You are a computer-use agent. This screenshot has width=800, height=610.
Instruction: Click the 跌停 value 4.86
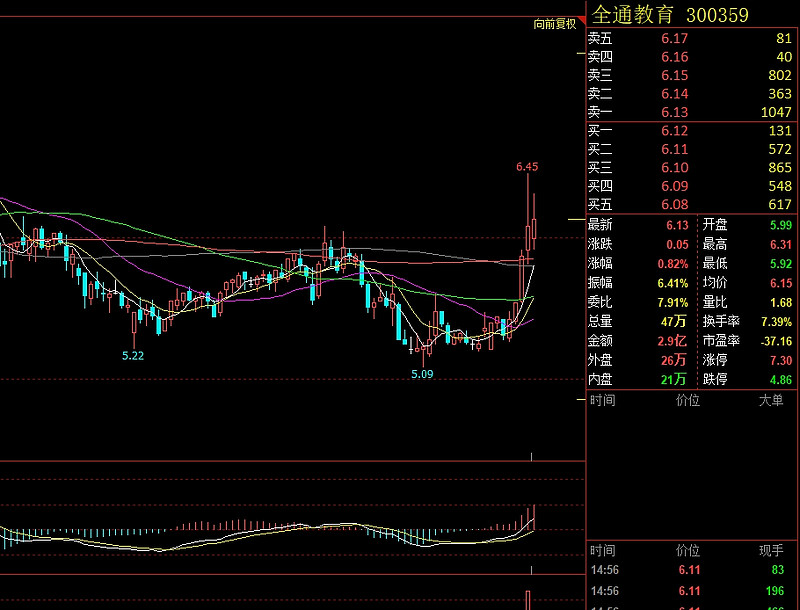pos(781,379)
